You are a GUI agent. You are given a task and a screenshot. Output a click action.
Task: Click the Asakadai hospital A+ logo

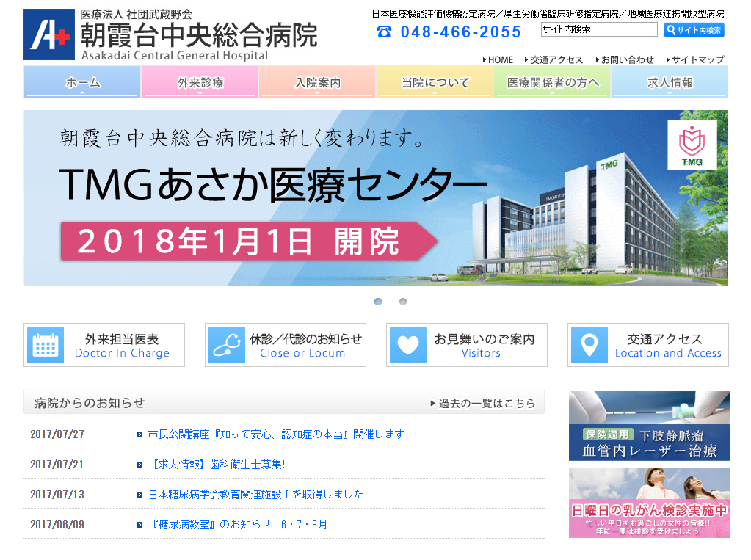pos(49,34)
